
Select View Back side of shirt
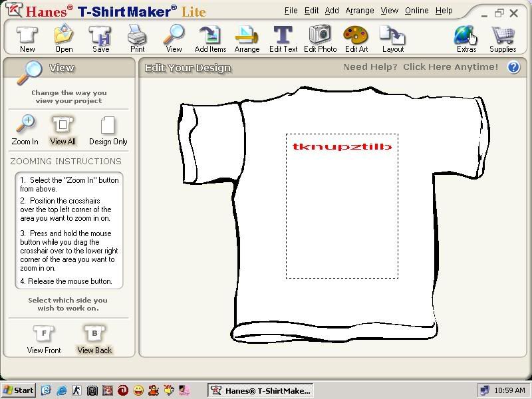[x=94, y=338]
